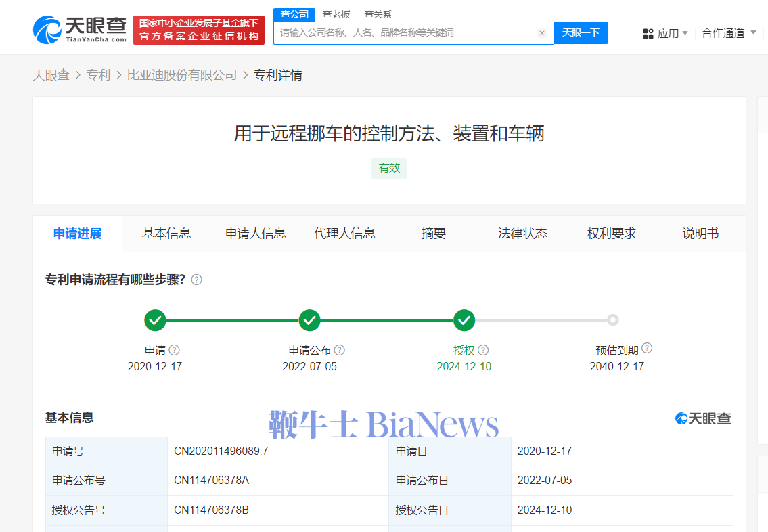Viewport: 768px width, 532px height.
Task: Select application number CN202011496089.7
Action: tap(221, 451)
